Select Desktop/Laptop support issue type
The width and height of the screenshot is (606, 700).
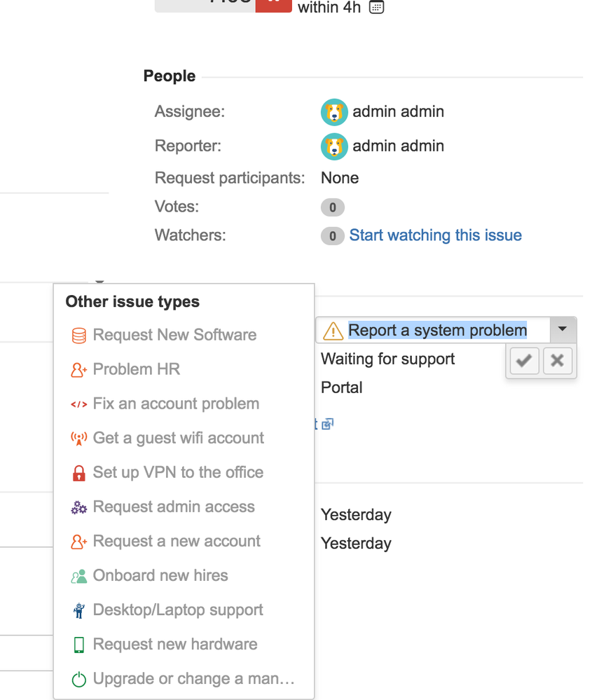click(x=178, y=610)
